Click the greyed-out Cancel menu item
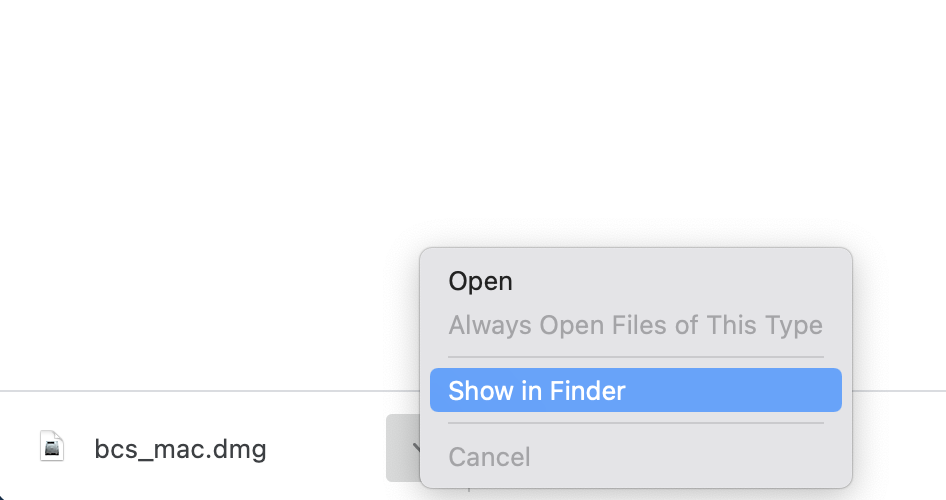This screenshot has height=500, width=946. coord(489,457)
